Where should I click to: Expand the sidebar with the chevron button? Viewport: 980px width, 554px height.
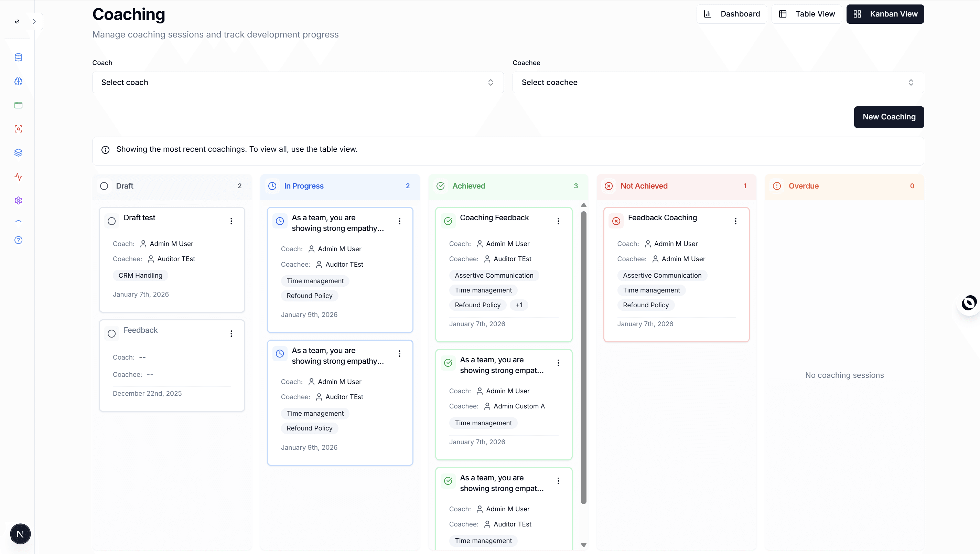coord(34,21)
